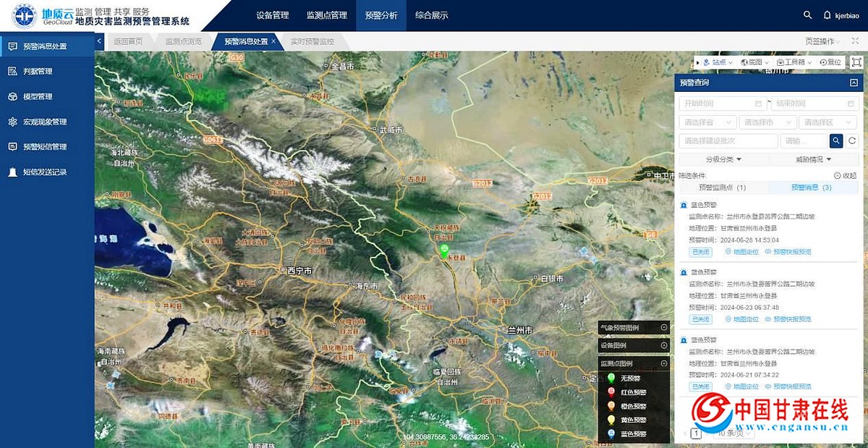Click the 已关闭 tag on the 2024-06-28 alert
Viewport: 868px width, 448px height.
tap(700, 252)
